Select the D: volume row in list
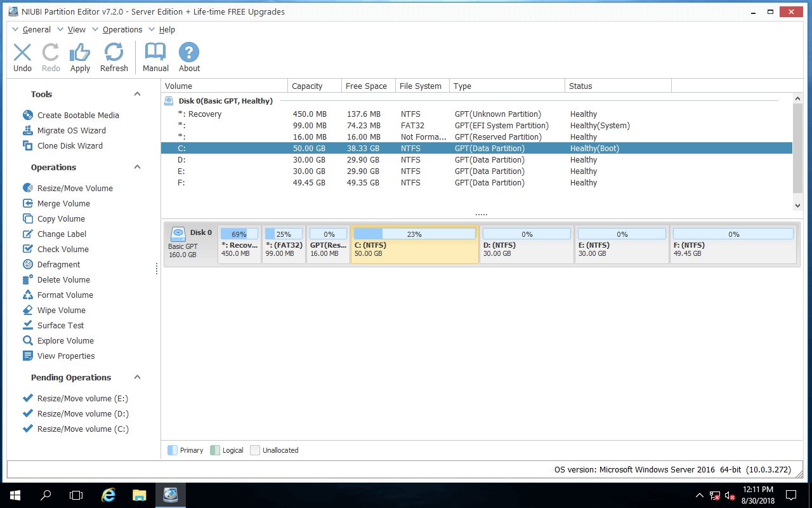 pos(476,160)
